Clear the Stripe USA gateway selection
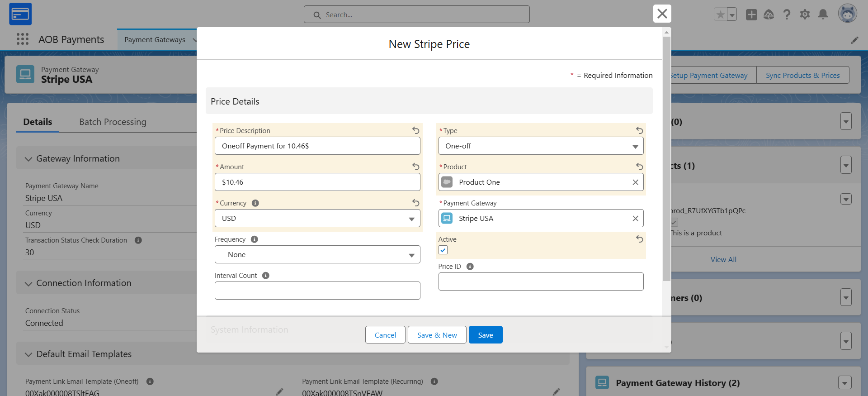 [x=635, y=218]
